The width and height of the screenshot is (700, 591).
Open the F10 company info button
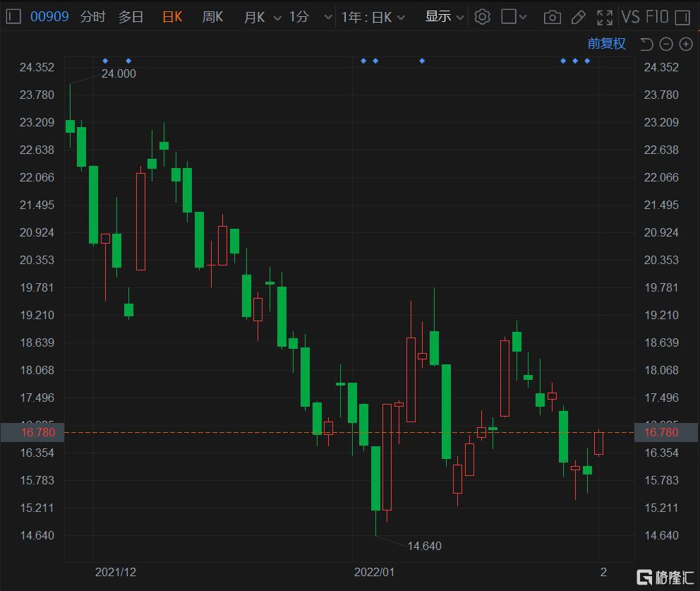click(657, 17)
